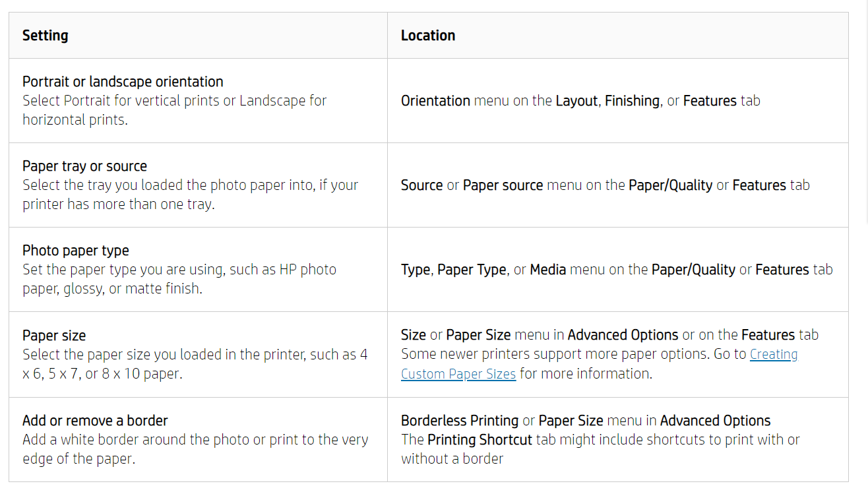Click Advanced Options in the Paper size row
The height and width of the screenshot is (492, 868).
click(623, 335)
